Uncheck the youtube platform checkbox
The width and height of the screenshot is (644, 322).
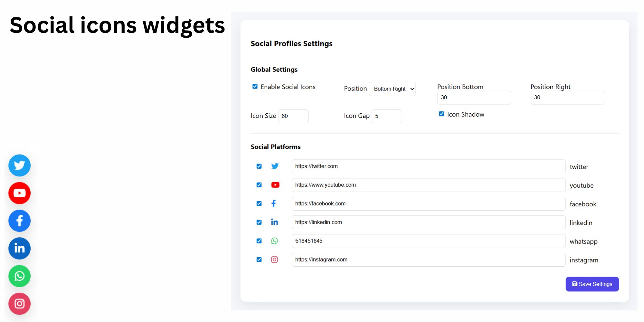click(259, 185)
